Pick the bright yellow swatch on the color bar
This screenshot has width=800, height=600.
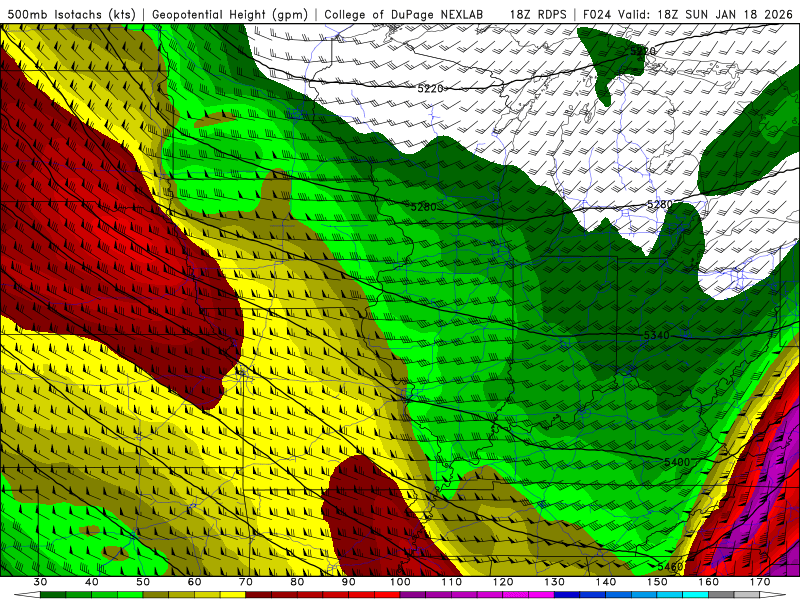pos(233,594)
